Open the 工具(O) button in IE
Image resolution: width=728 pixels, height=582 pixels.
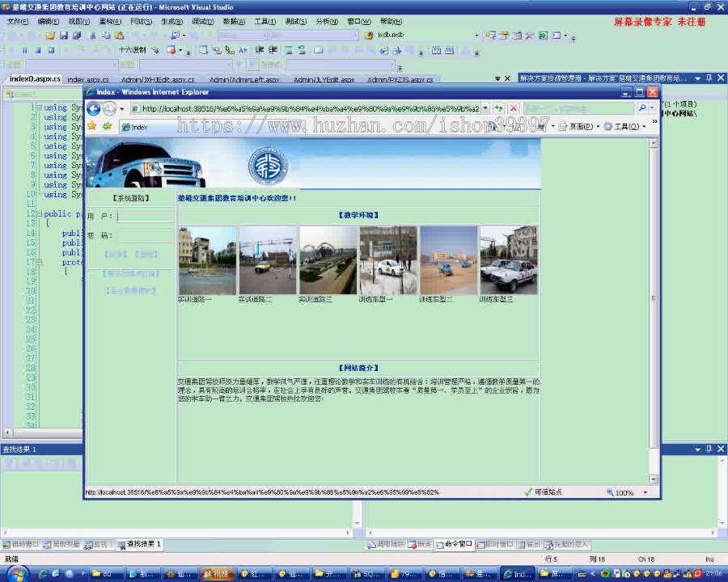[x=625, y=126]
